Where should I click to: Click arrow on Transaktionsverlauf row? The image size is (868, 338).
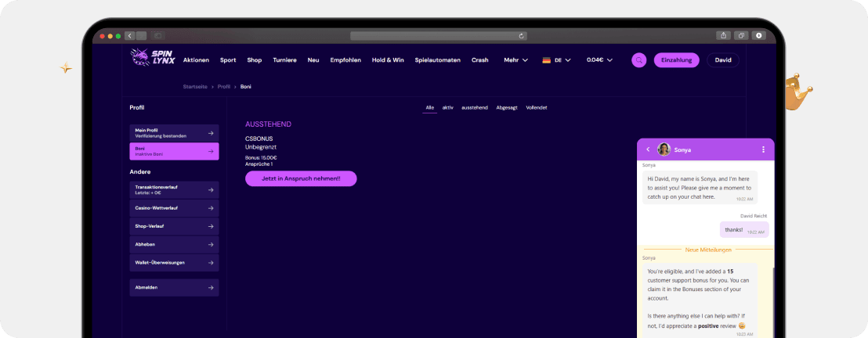[211, 190]
